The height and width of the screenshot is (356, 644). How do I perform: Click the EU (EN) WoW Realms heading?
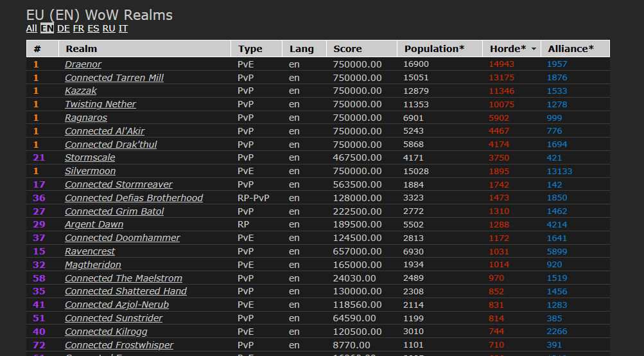pos(100,15)
